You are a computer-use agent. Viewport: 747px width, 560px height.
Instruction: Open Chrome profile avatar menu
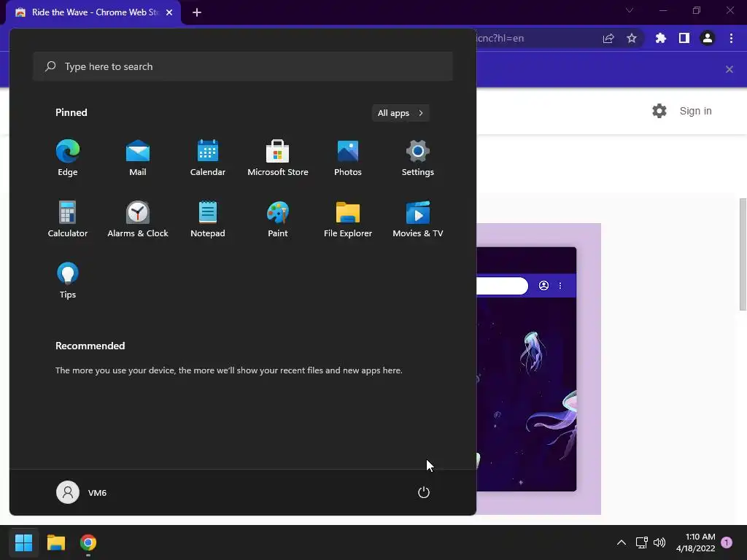tap(708, 39)
